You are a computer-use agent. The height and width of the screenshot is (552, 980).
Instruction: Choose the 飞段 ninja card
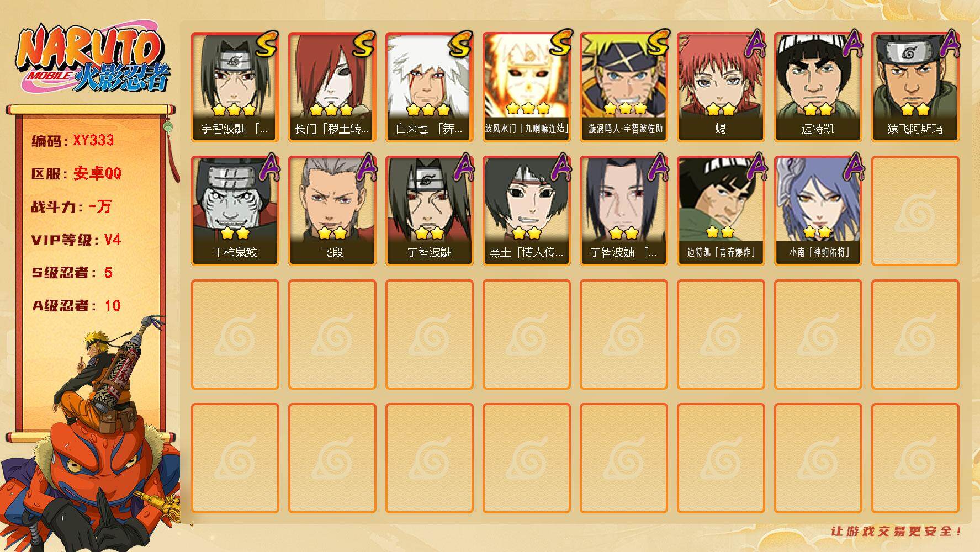[332, 210]
